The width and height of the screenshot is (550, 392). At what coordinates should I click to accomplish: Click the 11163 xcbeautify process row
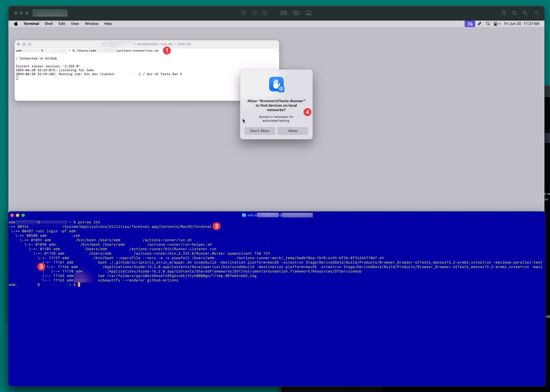[110, 280]
